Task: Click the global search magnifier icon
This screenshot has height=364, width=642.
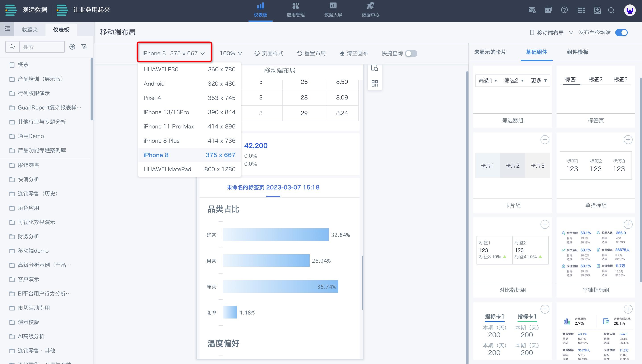Action: 611,10
